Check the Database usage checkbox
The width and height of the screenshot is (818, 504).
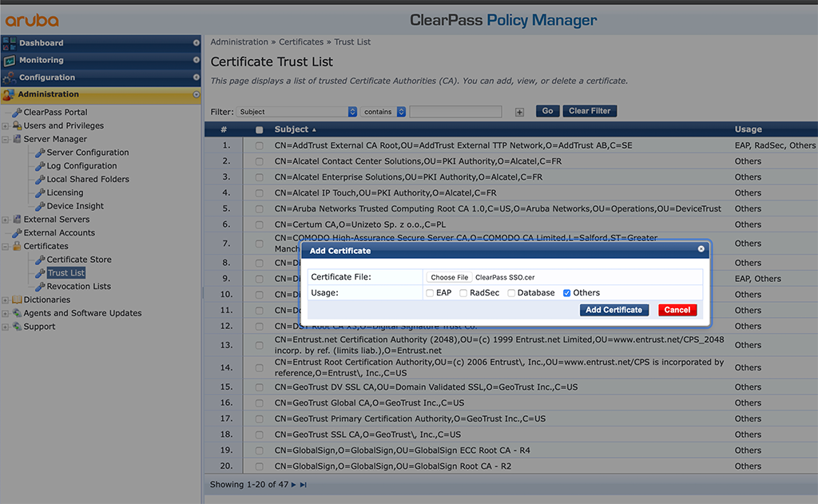(x=511, y=293)
